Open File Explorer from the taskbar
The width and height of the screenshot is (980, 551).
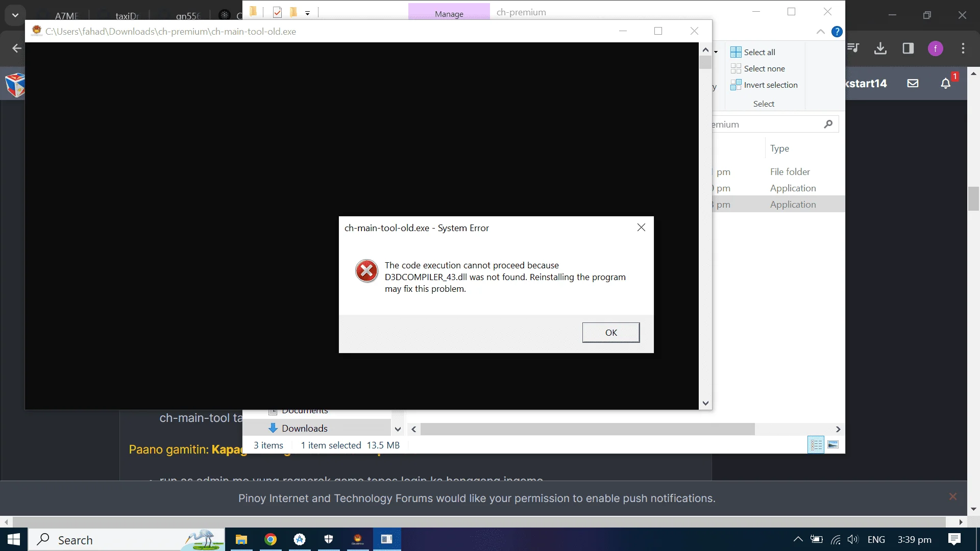241,539
